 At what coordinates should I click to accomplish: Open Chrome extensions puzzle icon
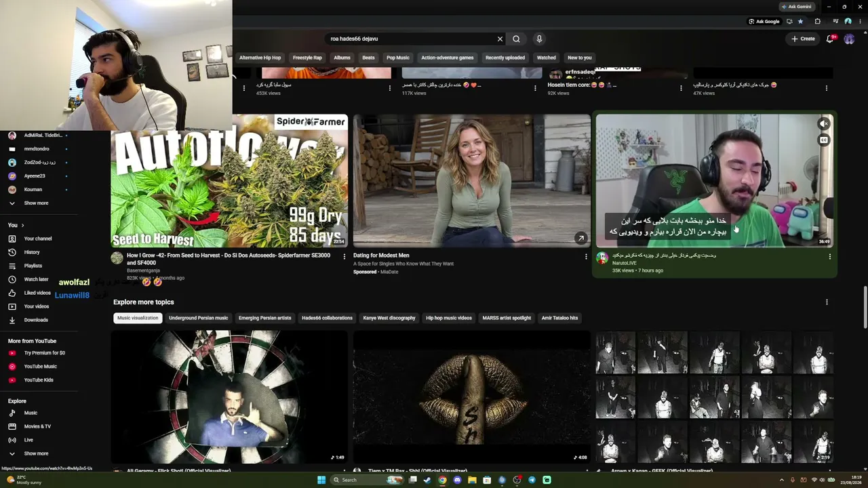817,21
